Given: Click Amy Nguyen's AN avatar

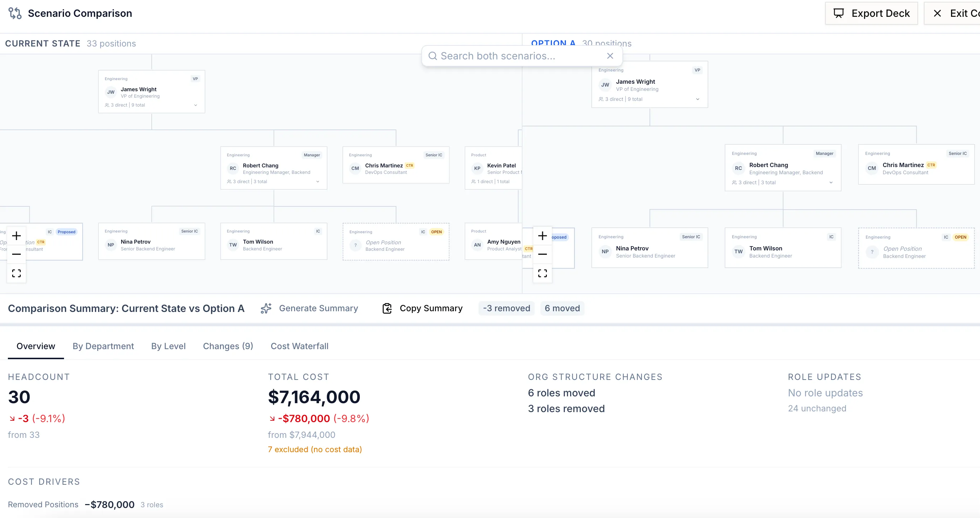Looking at the screenshot, I should 477,245.
